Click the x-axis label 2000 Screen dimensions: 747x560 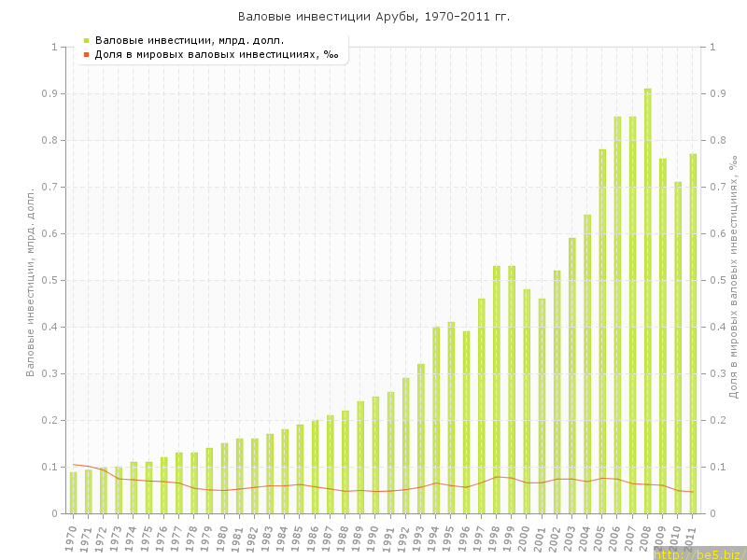[526, 536]
